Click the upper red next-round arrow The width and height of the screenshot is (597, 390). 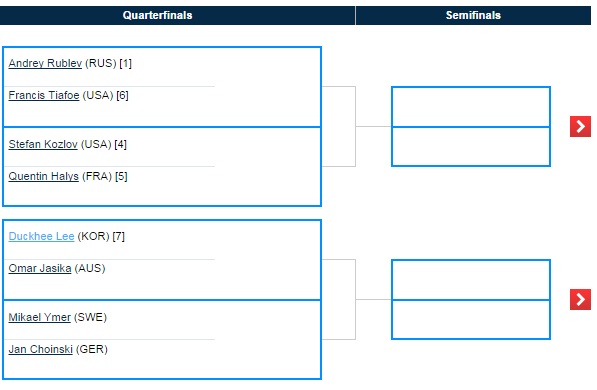point(580,126)
